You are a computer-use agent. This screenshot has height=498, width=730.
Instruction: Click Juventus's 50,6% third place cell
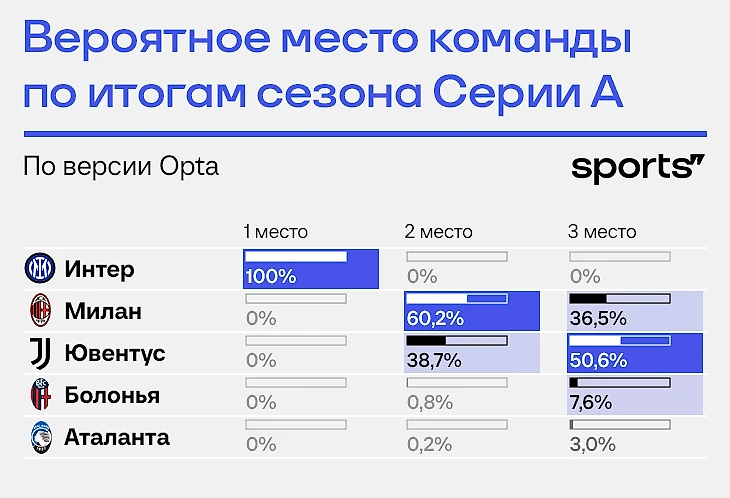click(x=633, y=352)
